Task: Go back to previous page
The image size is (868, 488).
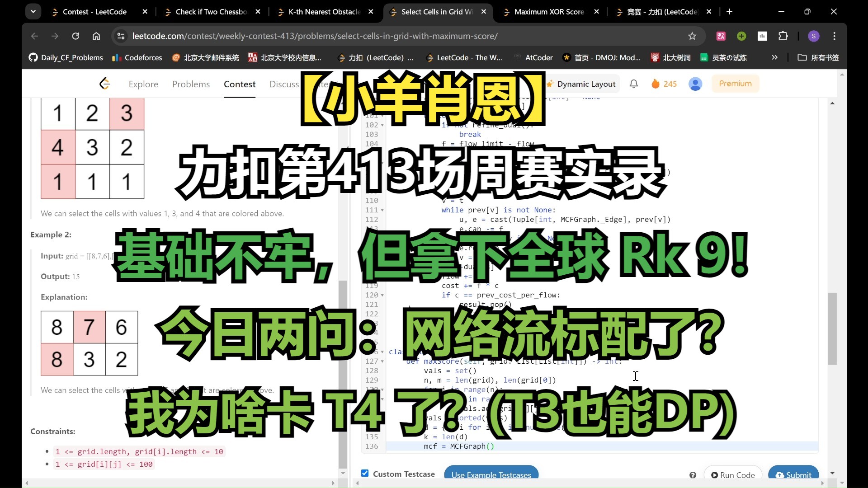Action: tap(34, 36)
